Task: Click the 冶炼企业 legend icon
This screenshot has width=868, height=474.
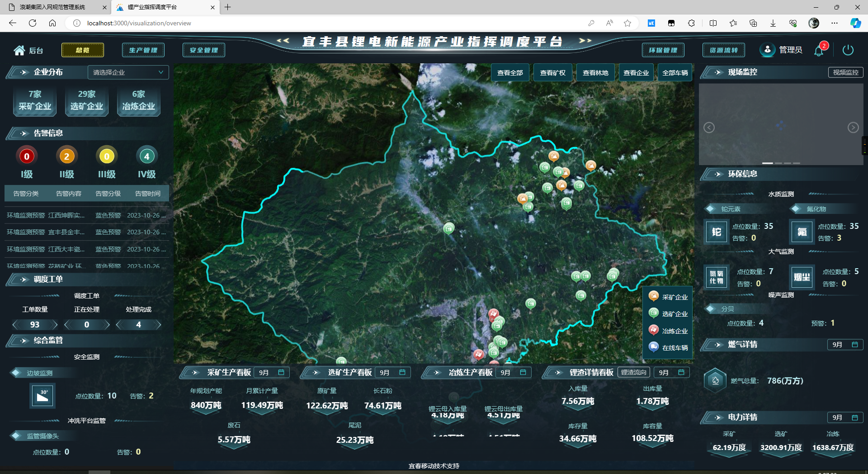Action: pyautogui.click(x=653, y=330)
